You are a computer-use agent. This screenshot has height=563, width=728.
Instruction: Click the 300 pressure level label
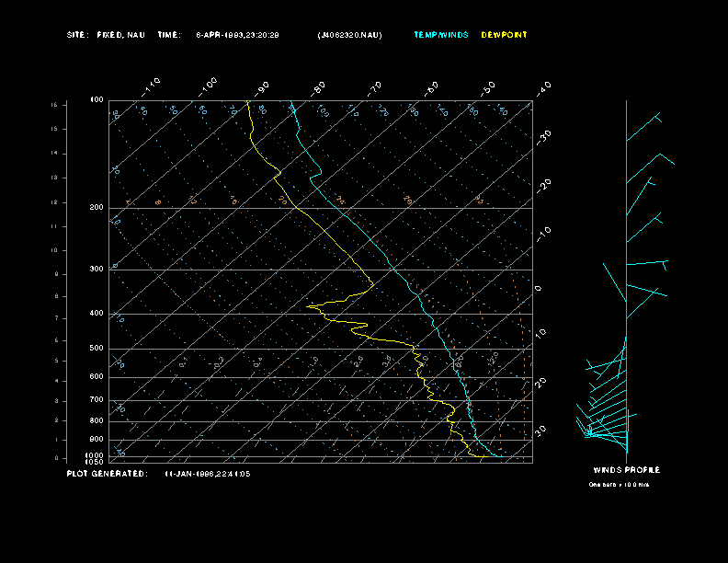[x=97, y=270]
